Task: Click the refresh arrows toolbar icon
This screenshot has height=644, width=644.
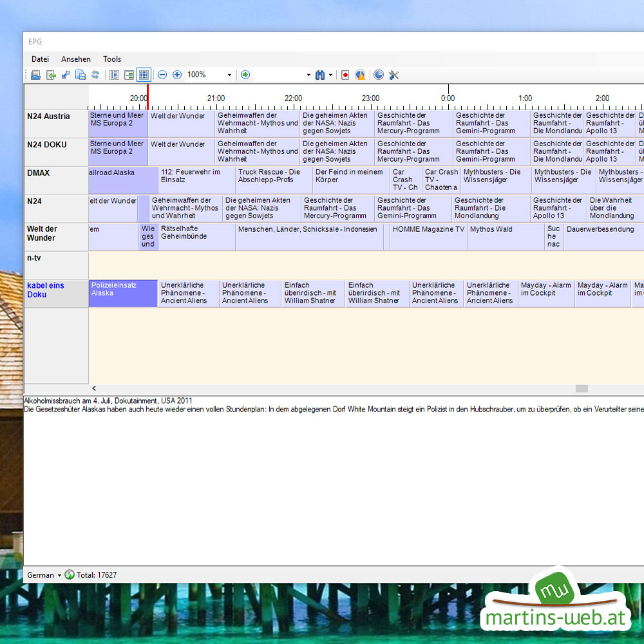Action: click(x=95, y=75)
